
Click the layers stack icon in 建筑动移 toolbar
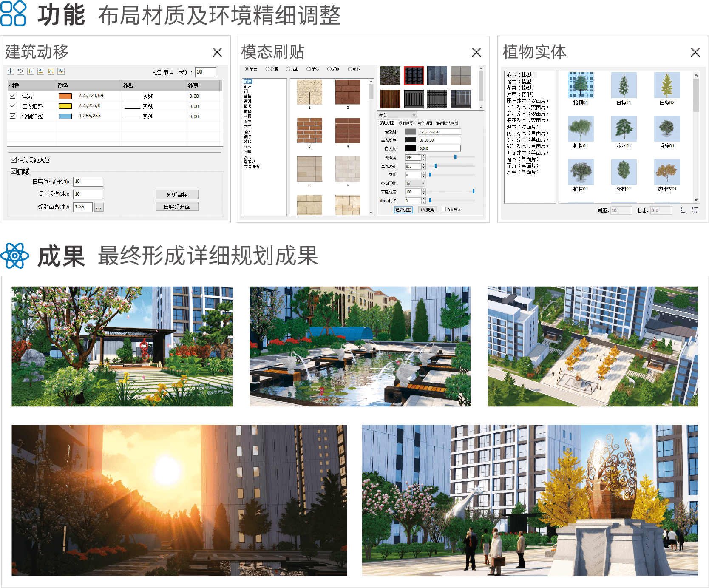(x=61, y=71)
